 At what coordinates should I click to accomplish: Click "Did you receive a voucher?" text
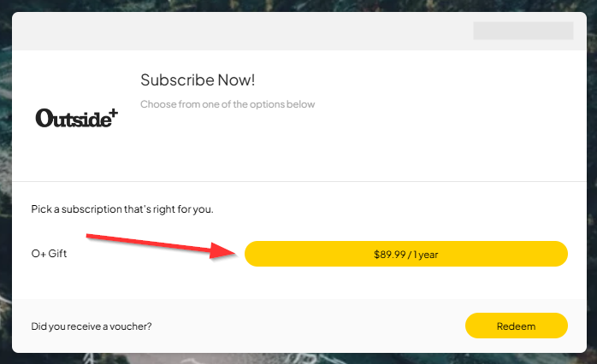(92, 326)
